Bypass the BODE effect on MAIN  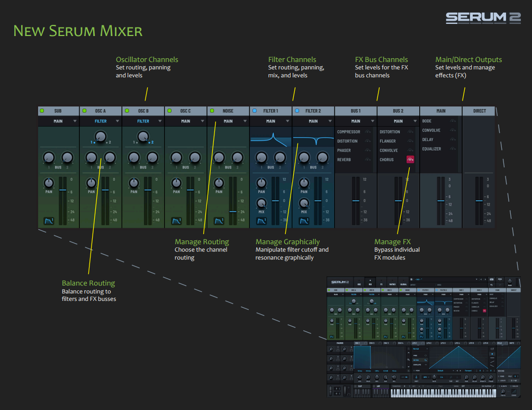pyautogui.click(x=453, y=121)
